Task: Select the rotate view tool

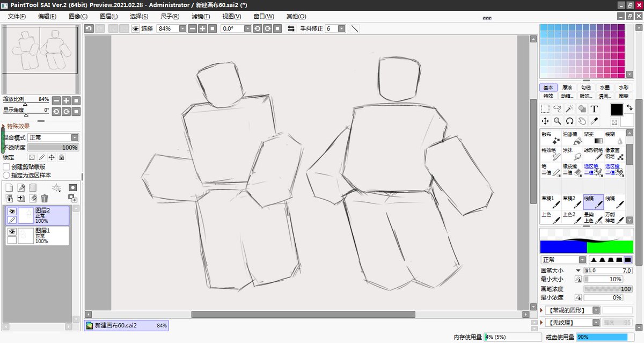Action: coord(569,121)
